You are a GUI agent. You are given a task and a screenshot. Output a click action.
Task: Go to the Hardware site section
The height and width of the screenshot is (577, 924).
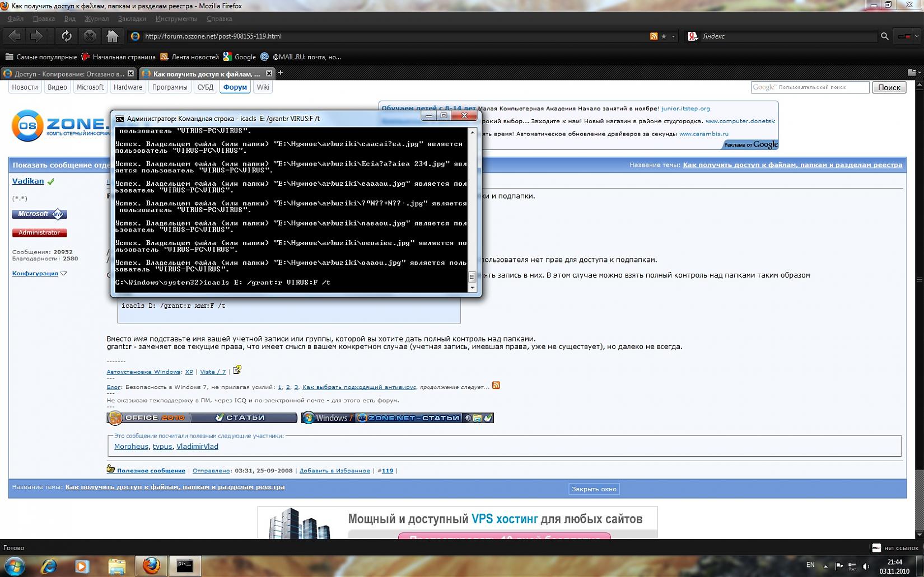[x=128, y=87]
